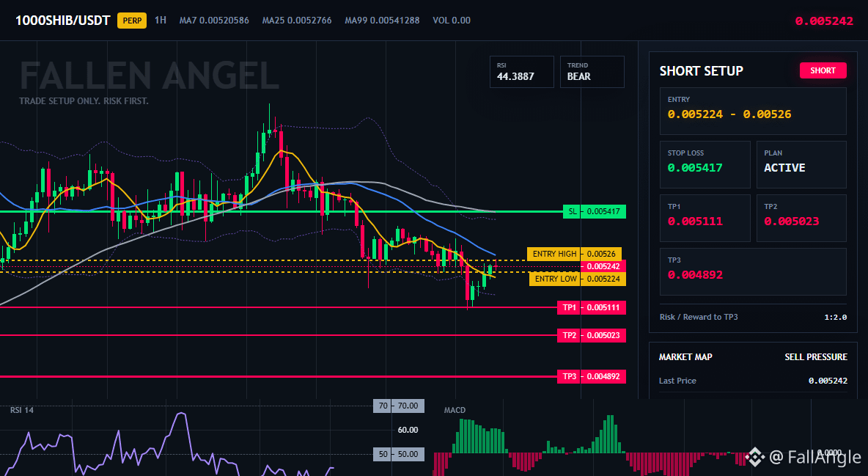
Task: Click the MACD panel label
Action: tap(455, 410)
